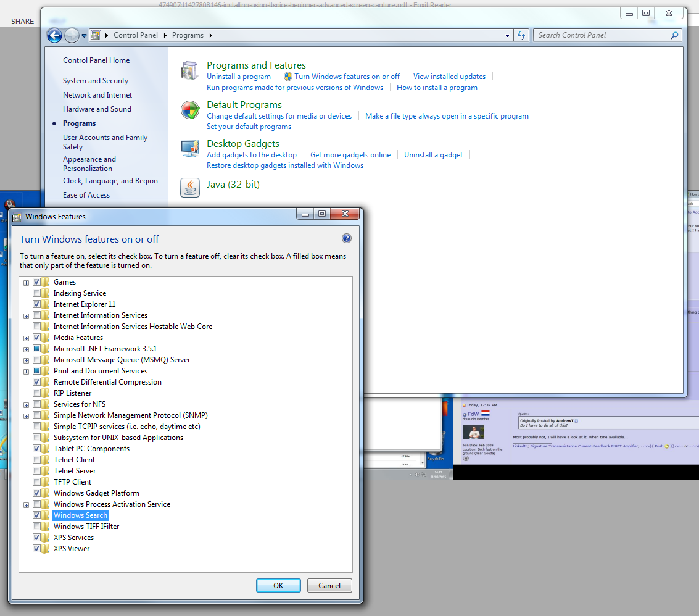Expand the Simple Network Management Protocol node
The height and width of the screenshot is (616, 699).
[27, 416]
